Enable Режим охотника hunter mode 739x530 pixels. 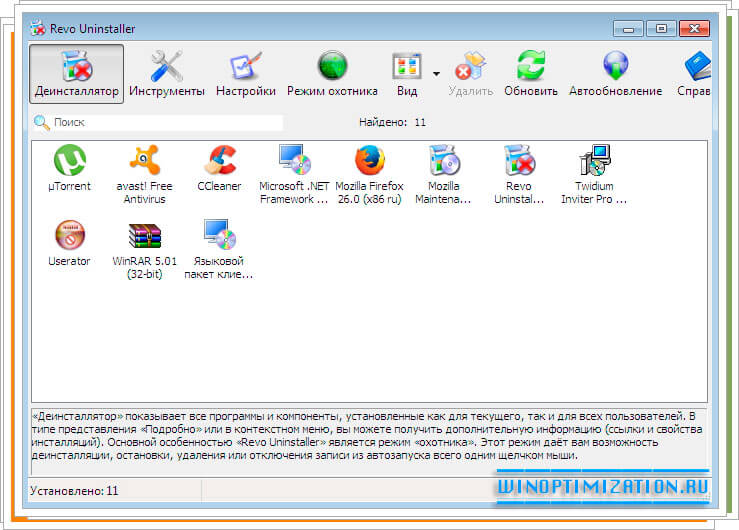(x=332, y=74)
